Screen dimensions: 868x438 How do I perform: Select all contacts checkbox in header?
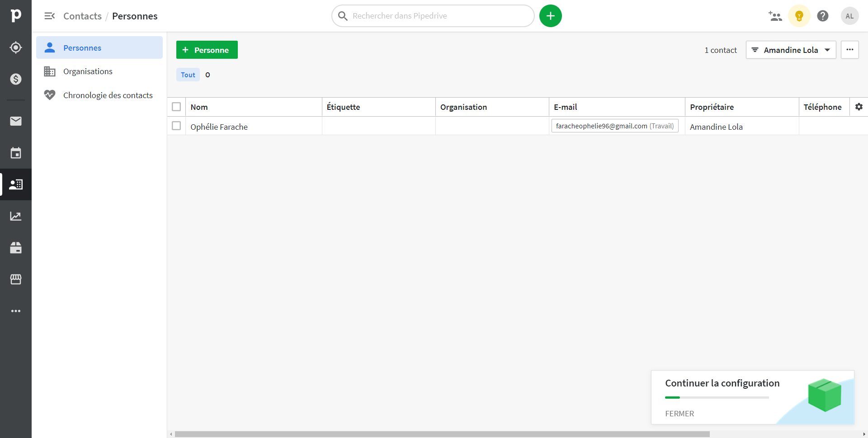click(176, 107)
